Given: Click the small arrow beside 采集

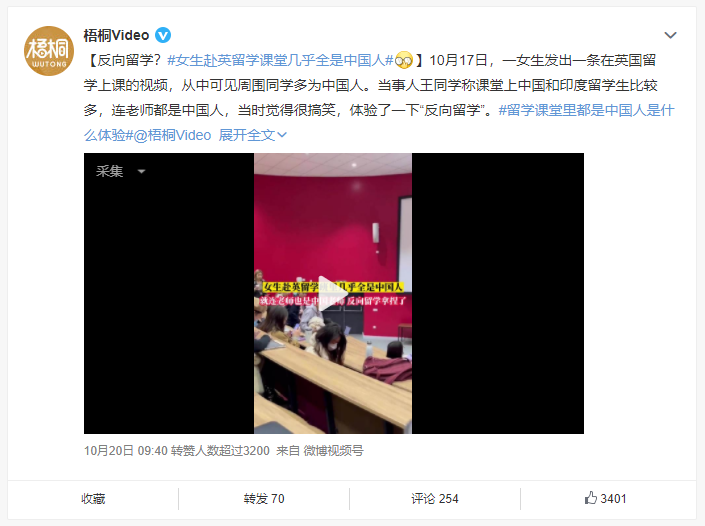Looking at the screenshot, I should 141,171.
